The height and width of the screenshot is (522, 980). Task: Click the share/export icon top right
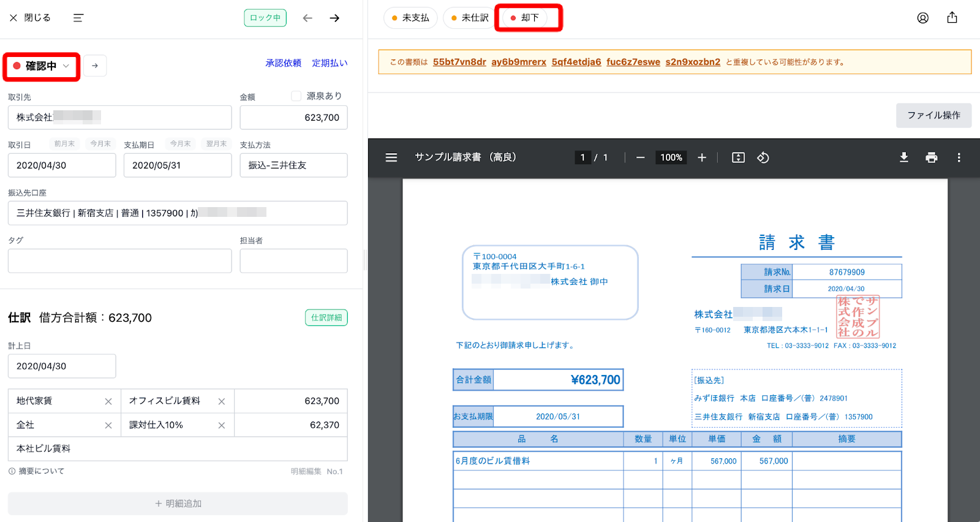tap(952, 18)
